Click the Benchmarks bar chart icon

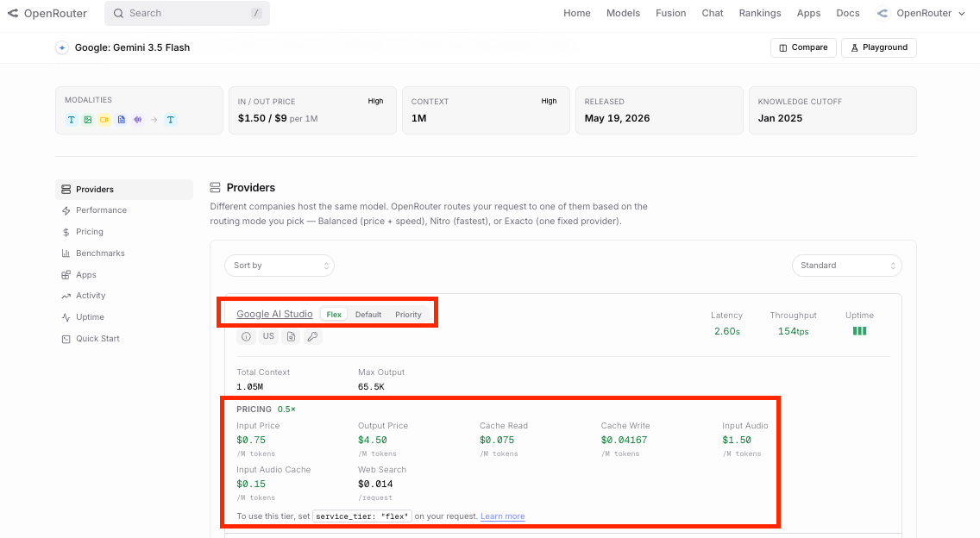(x=66, y=253)
